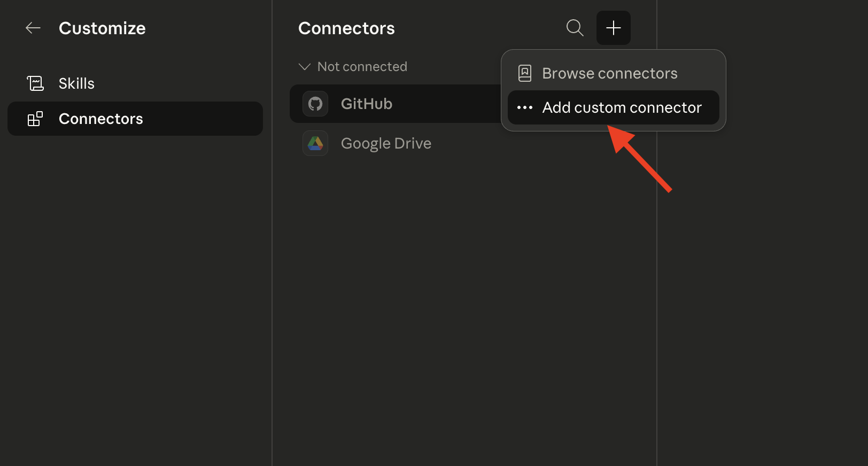Click the plus add connector button

pos(614,28)
